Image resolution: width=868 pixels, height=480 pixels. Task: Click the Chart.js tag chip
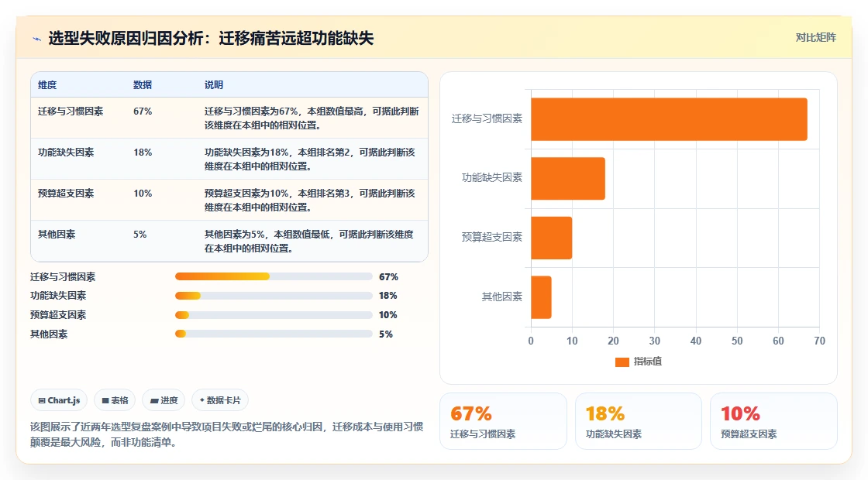[59, 400]
